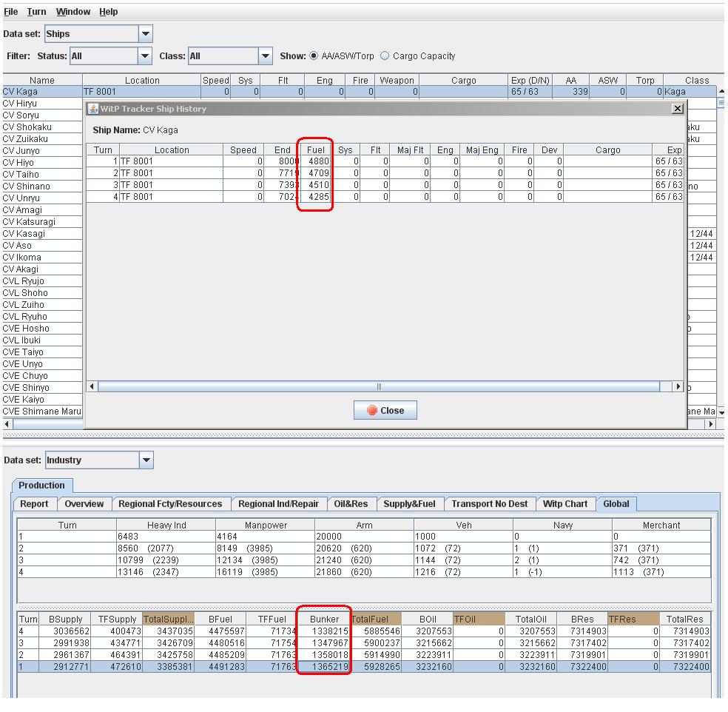Open the Oil&Res tab
728x712 pixels.
tap(351, 504)
